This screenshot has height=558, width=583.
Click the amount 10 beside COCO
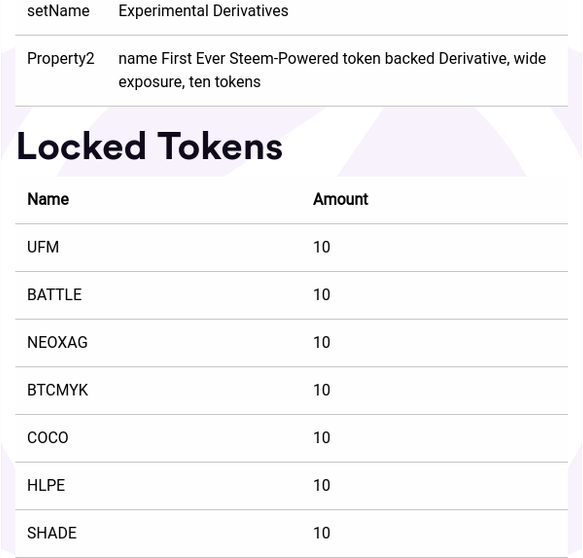[x=322, y=438]
